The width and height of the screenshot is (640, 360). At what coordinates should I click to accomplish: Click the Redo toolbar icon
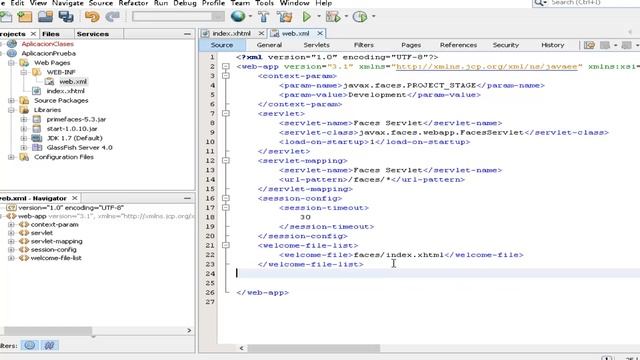point(112,17)
